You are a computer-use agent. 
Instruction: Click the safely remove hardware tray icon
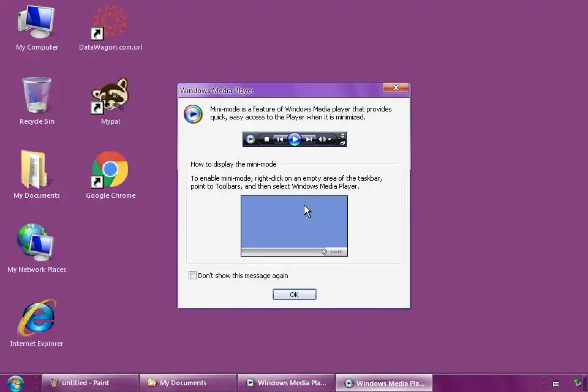tap(578, 383)
